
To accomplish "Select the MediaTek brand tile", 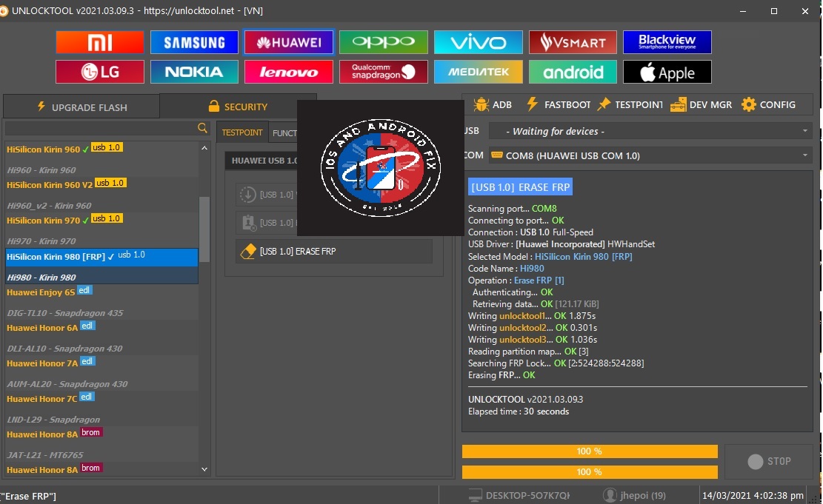I will click(x=478, y=72).
